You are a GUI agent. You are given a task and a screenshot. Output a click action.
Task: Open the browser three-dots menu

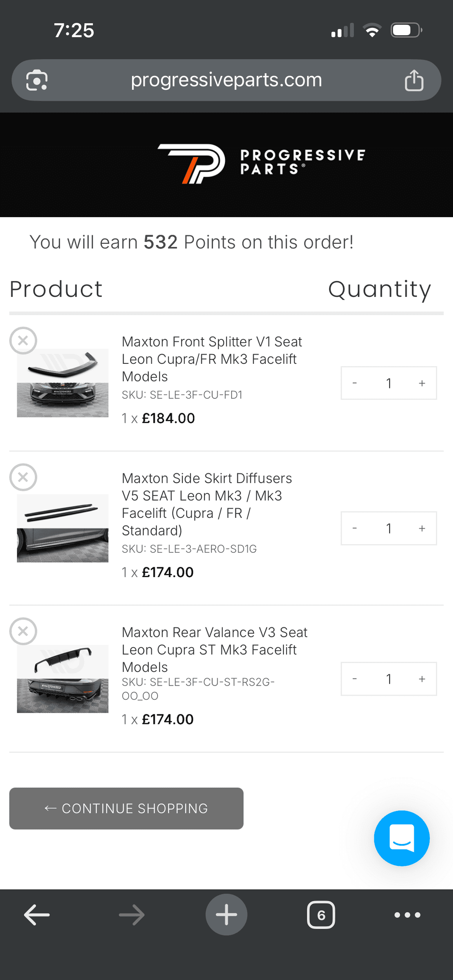point(408,915)
